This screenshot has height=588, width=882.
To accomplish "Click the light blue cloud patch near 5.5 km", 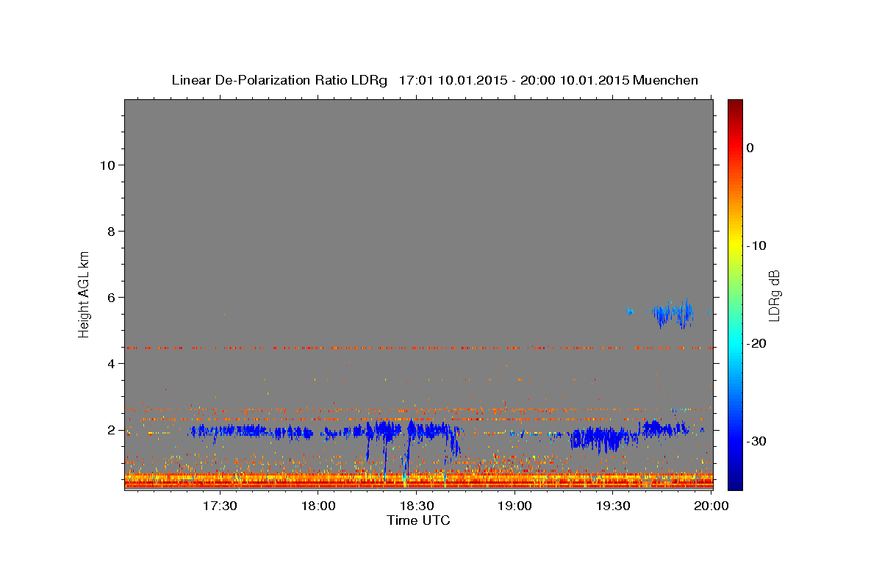I will (x=673, y=315).
